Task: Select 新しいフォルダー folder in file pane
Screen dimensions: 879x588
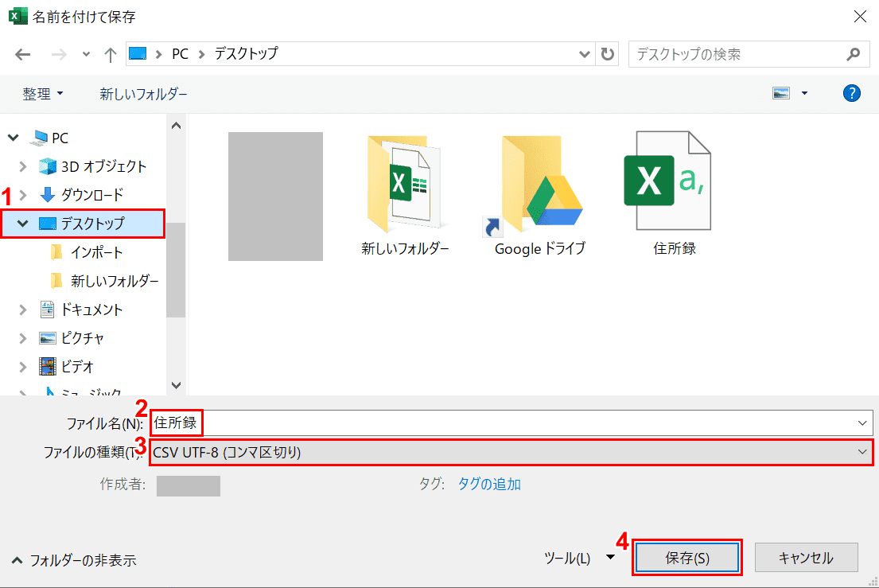Action: 405,193
